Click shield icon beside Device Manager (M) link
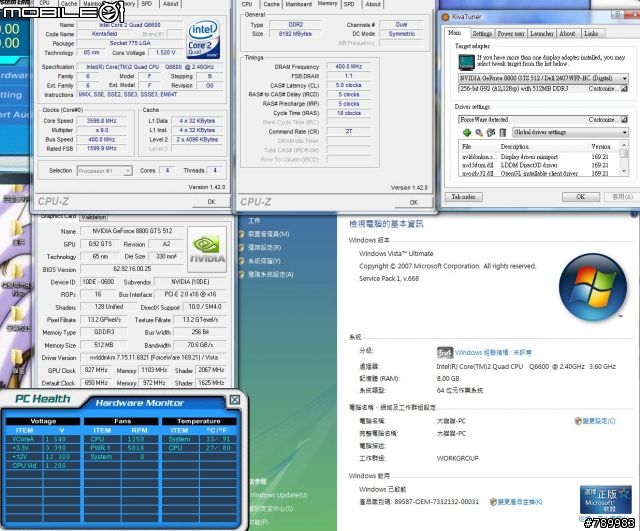This screenshot has width=640, height=531. (242, 234)
